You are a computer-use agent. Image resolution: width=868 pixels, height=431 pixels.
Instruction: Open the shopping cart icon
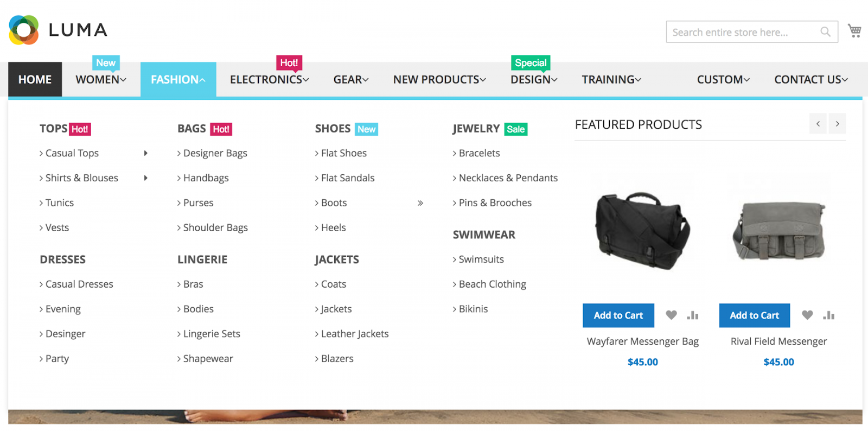854,31
